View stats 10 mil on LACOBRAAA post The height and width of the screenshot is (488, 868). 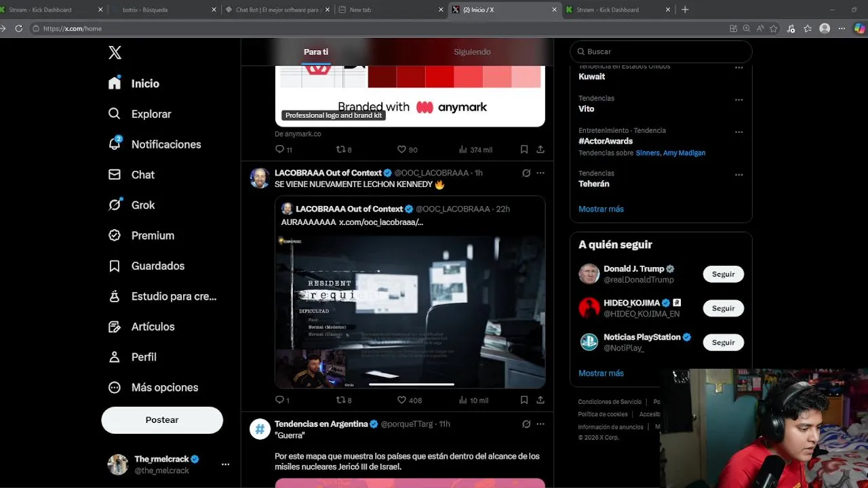click(473, 400)
